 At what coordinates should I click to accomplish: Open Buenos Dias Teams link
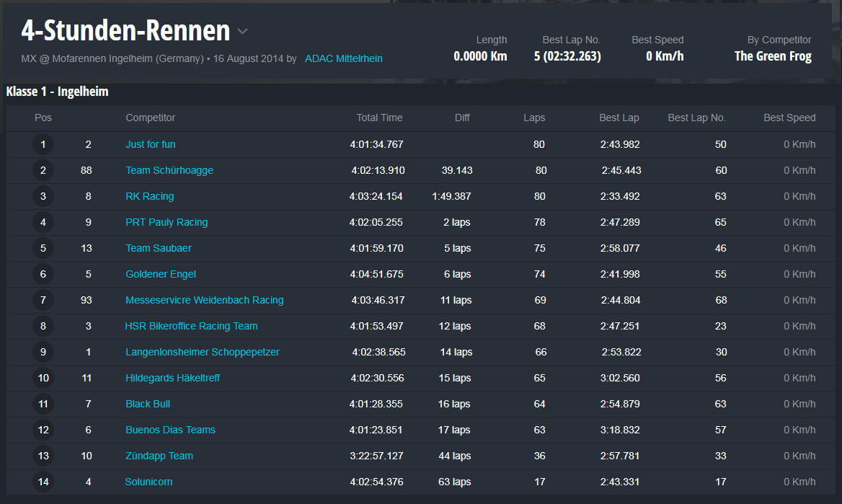170,430
